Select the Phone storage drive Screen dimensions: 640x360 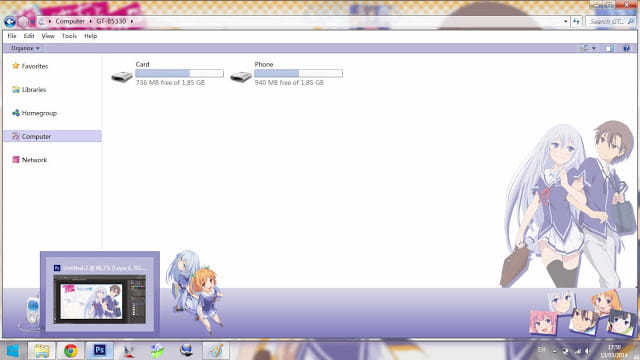tap(286, 73)
